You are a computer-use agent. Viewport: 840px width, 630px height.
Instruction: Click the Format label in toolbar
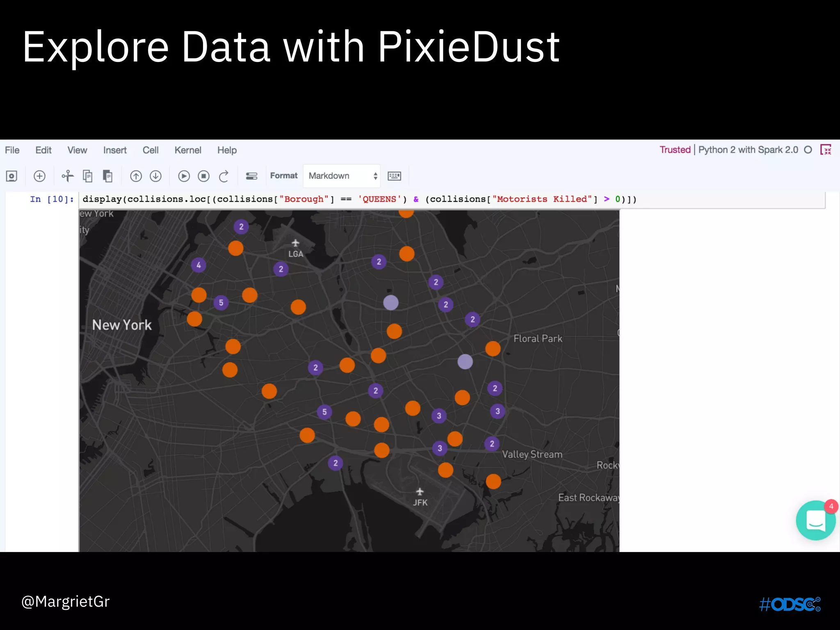283,176
